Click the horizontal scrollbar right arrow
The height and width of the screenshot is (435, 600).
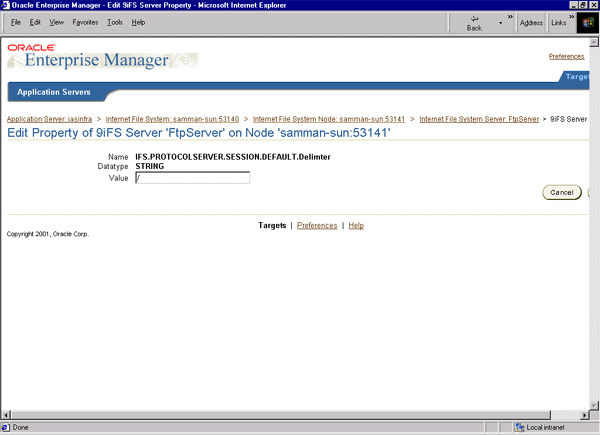pos(584,415)
